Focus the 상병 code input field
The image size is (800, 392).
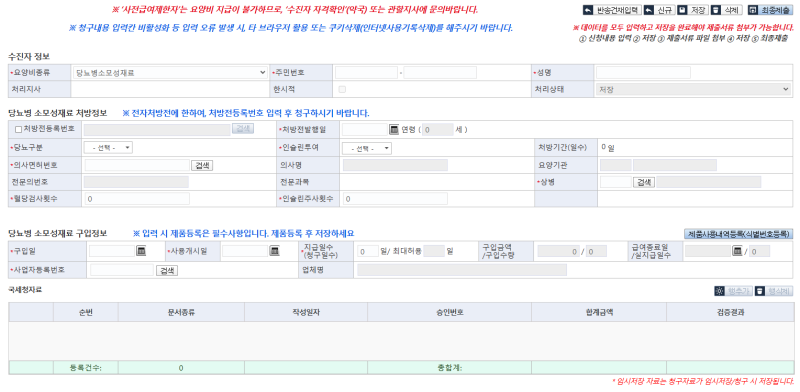[616, 182]
